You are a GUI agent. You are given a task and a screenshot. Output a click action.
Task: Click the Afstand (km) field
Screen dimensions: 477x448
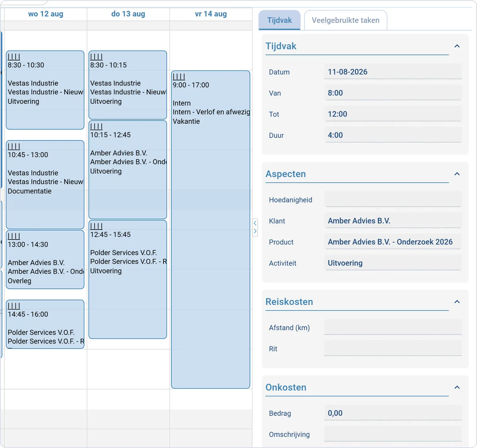pos(393,327)
